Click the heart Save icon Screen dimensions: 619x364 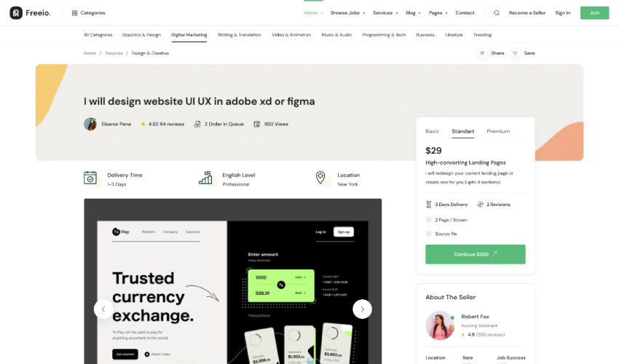pos(515,53)
